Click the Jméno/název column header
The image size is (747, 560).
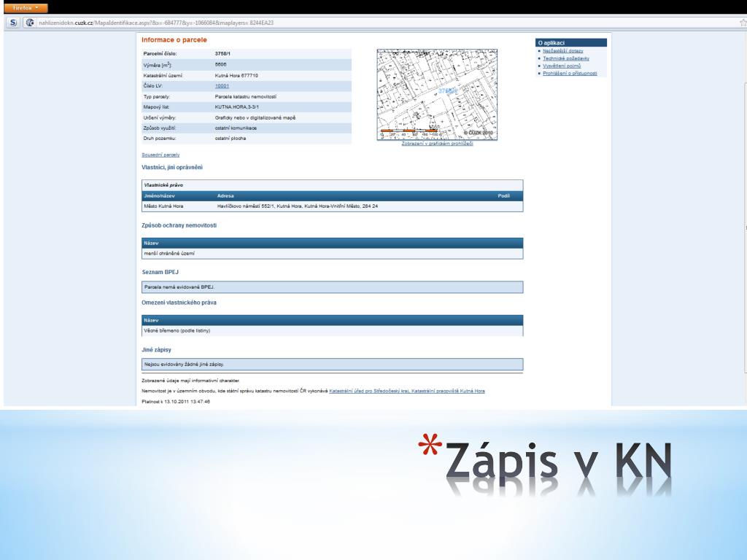pyautogui.click(x=159, y=195)
